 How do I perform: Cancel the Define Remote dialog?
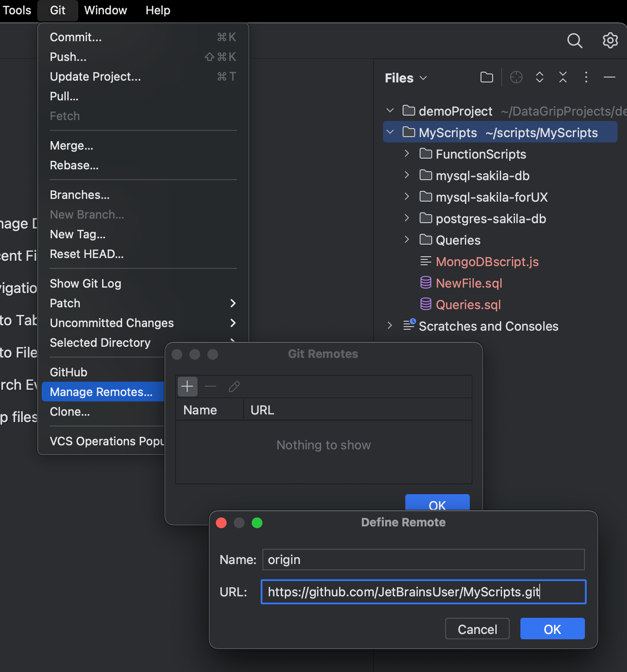pos(477,629)
